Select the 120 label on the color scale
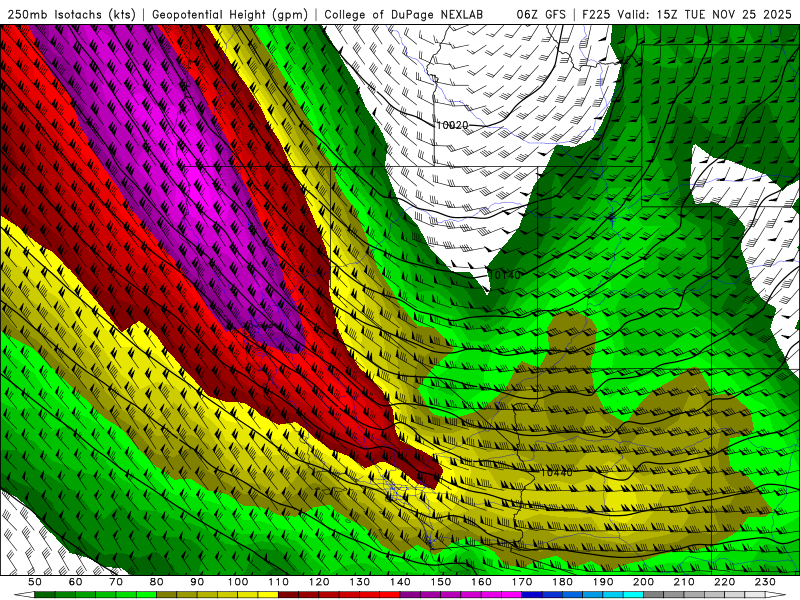The width and height of the screenshot is (800, 600). pos(319,582)
